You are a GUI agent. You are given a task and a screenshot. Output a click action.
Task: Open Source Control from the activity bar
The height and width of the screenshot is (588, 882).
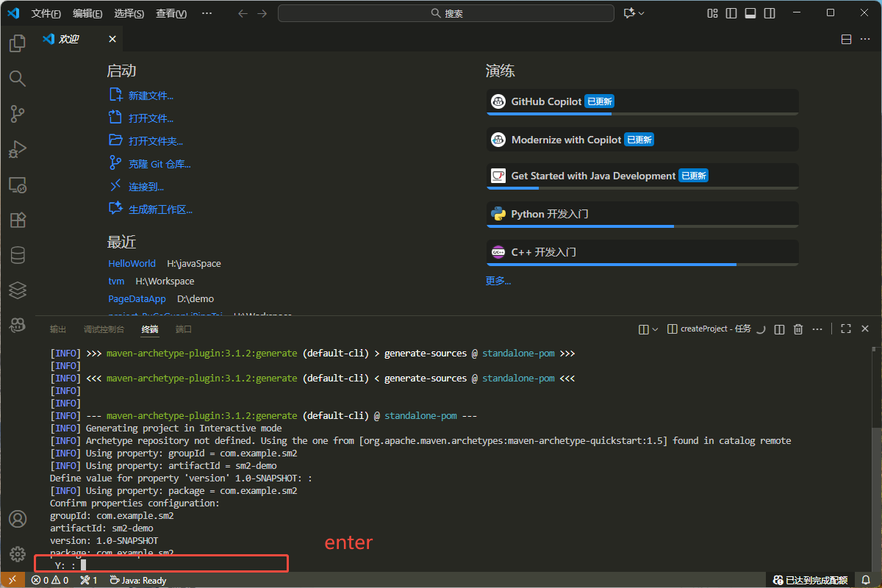click(x=17, y=114)
